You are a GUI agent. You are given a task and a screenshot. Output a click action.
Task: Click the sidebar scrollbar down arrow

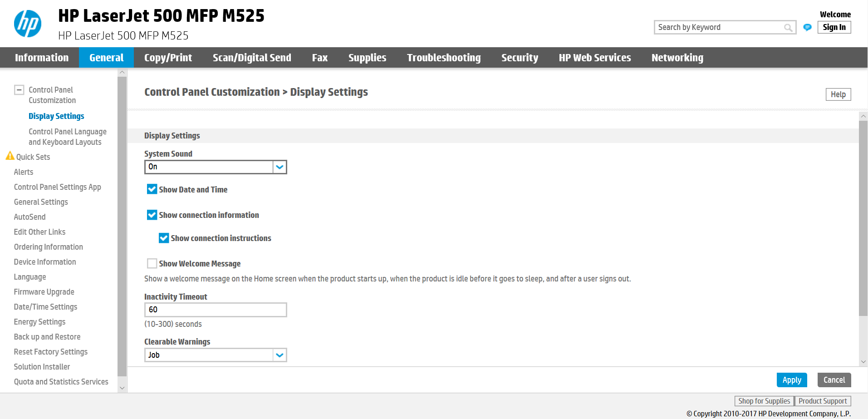122,388
